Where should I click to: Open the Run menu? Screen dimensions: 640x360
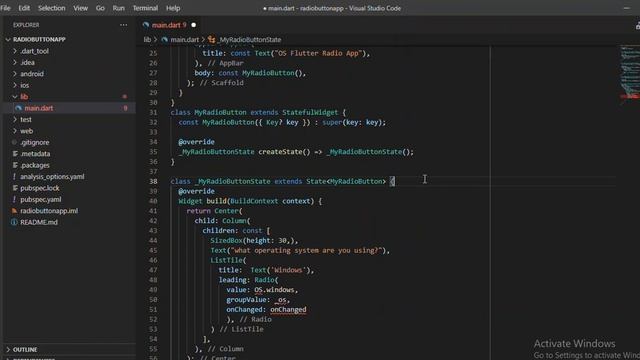118,8
